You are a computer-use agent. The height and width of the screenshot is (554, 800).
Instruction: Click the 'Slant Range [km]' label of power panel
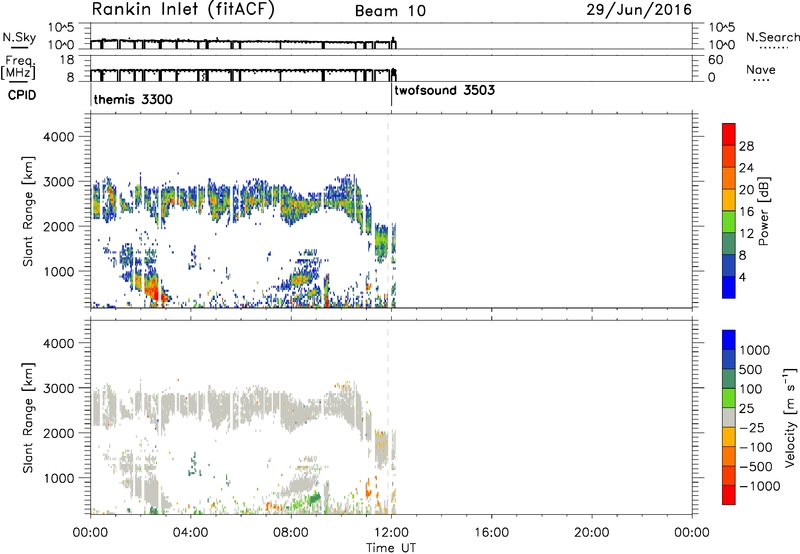coord(28,211)
